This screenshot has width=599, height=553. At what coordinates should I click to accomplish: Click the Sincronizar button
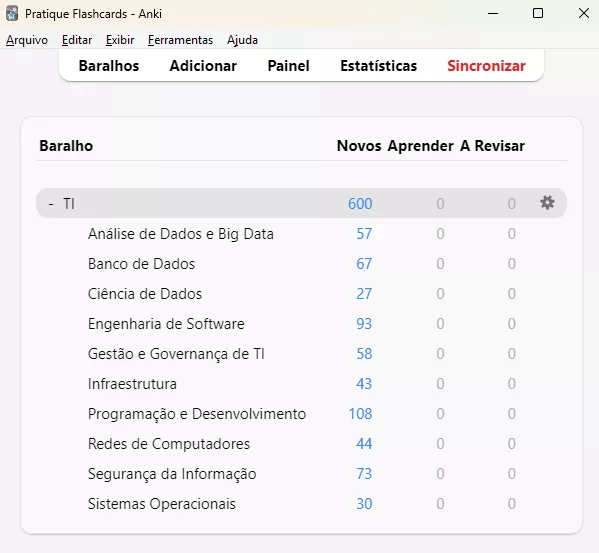[x=486, y=66]
